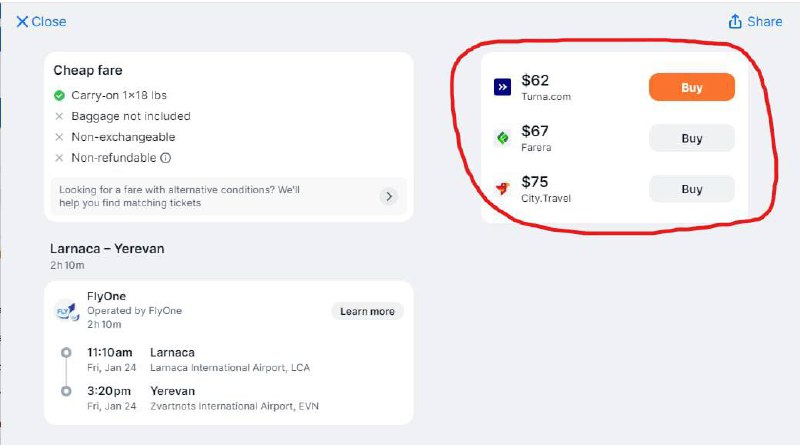Click the X icon next to Non-exchangeable
800x445 pixels.
coord(60,137)
